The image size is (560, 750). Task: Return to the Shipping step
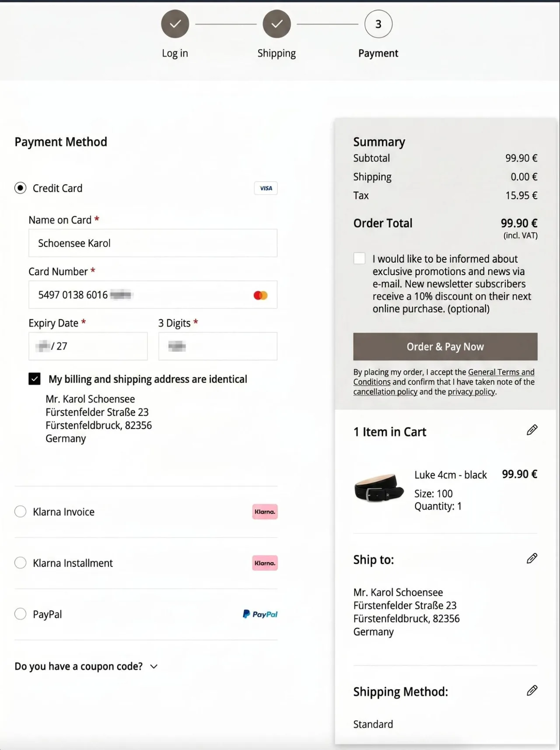(276, 24)
